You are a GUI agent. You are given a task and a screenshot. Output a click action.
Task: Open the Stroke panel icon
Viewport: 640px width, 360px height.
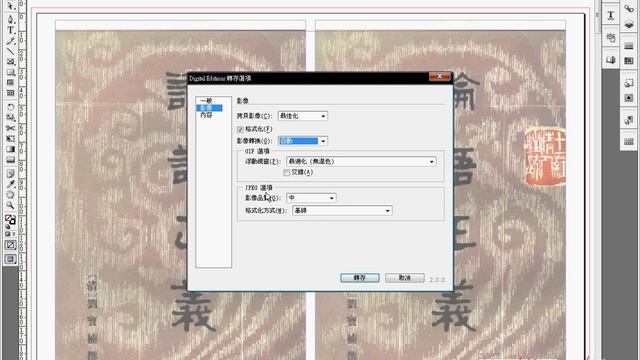pos(629,46)
